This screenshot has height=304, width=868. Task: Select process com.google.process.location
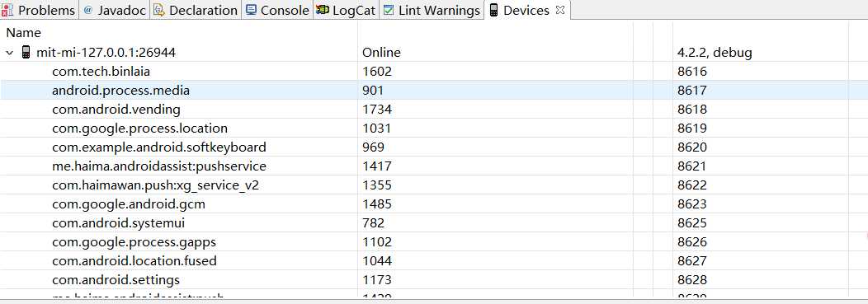pyautogui.click(x=139, y=129)
